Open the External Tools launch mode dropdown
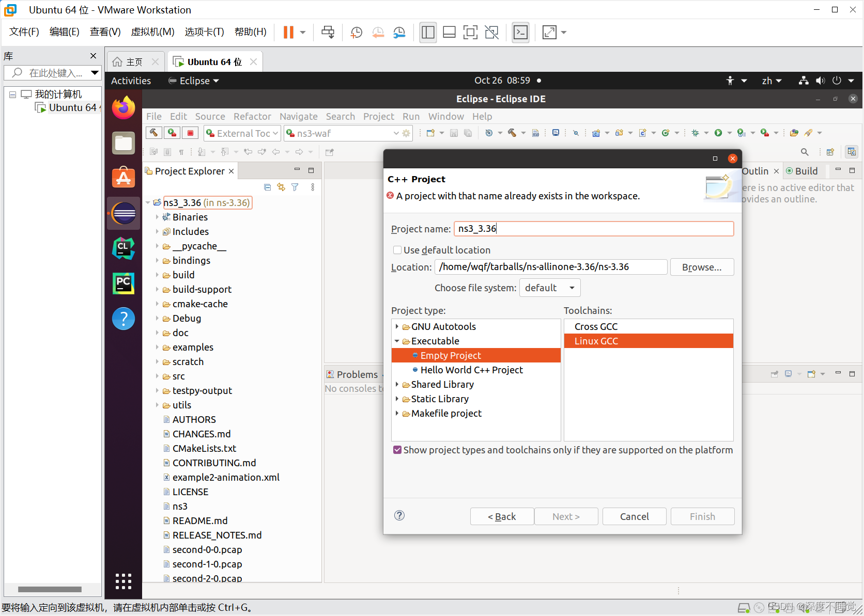 [x=242, y=133]
